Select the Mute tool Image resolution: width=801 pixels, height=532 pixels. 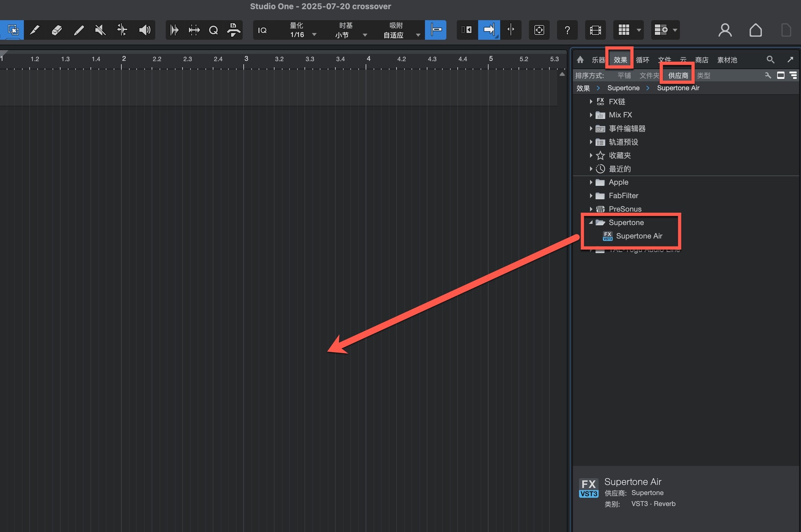100,30
